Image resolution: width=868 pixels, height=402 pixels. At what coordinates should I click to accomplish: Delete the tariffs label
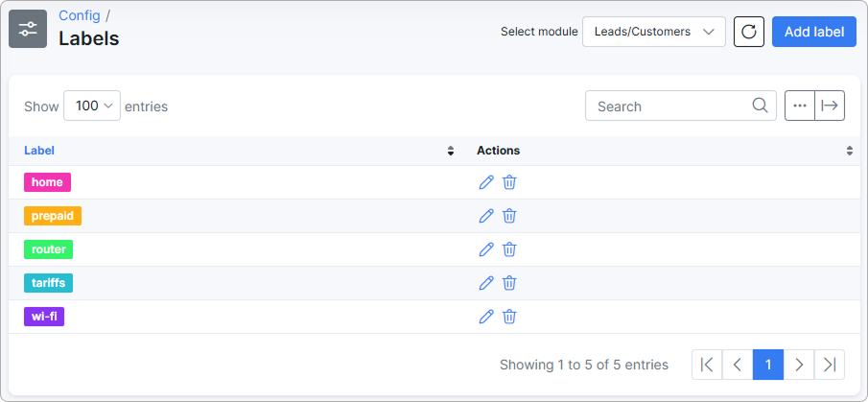pos(509,283)
